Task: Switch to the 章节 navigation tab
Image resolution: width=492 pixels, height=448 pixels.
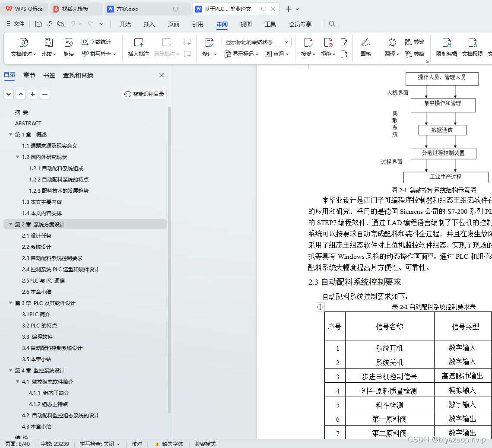Action: pyautogui.click(x=29, y=75)
